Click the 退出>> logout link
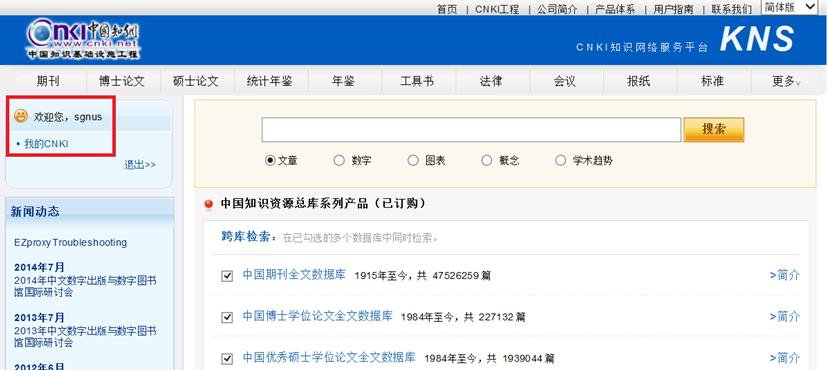This screenshot has width=828, height=371. (140, 165)
